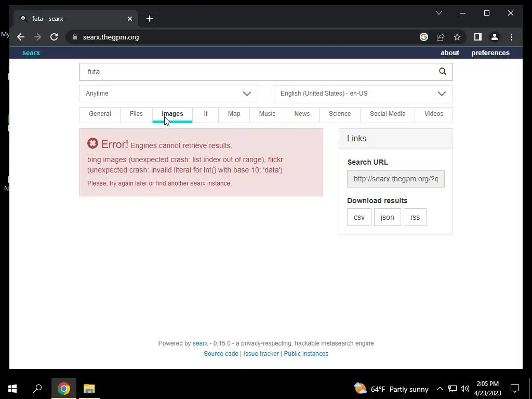Click the Google icon in address bar
The image size is (532, 399).
(424, 37)
